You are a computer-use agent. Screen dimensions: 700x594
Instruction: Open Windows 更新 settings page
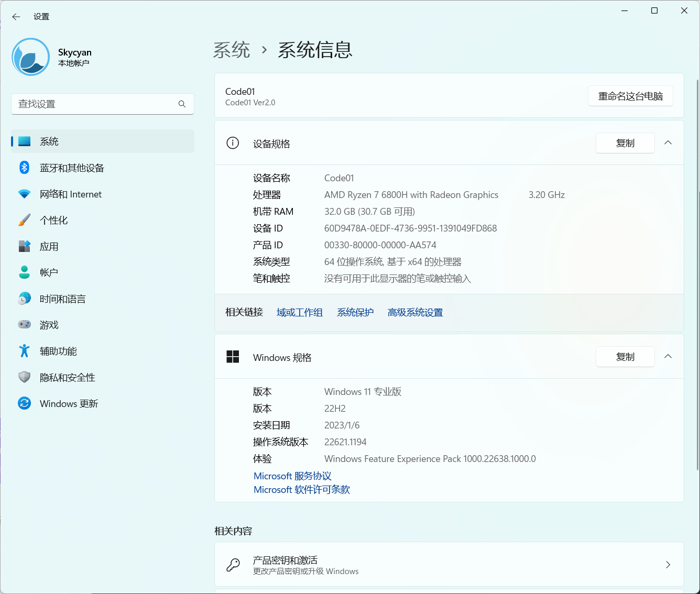[x=103, y=403]
